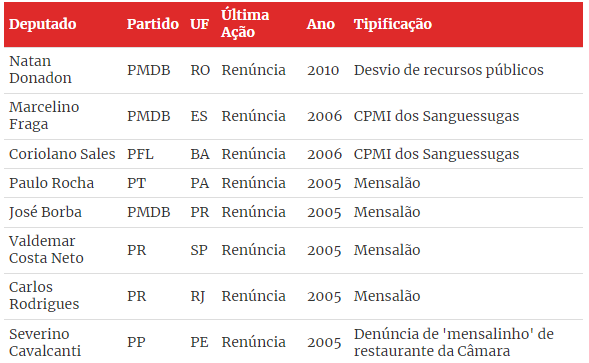Select Valdemar Costa Neto's name
The height and width of the screenshot is (363, 589).
(46, 250)
